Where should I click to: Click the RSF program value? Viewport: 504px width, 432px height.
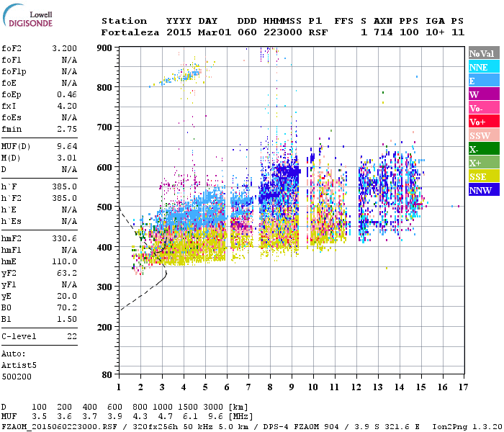(318, 32)
